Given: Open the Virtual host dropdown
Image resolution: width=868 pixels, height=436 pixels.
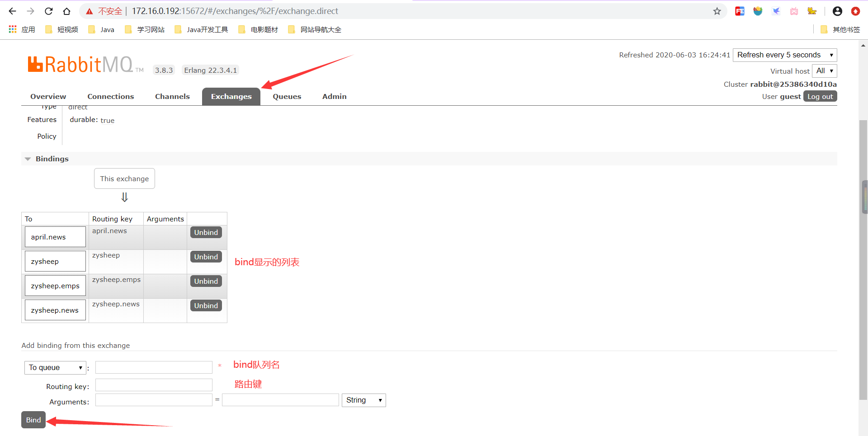Looking at the screenshot, I should coord(825,71).
